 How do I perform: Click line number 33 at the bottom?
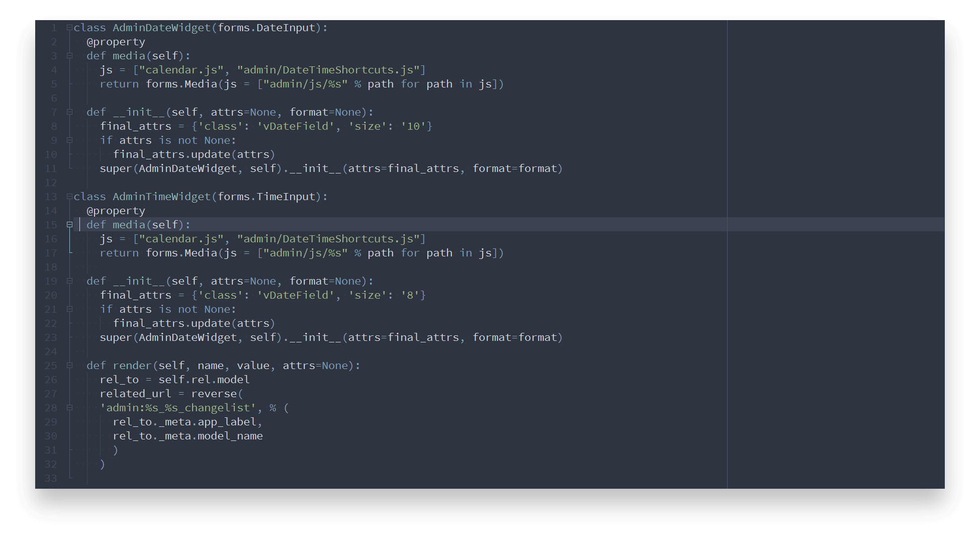click(51, 478)
